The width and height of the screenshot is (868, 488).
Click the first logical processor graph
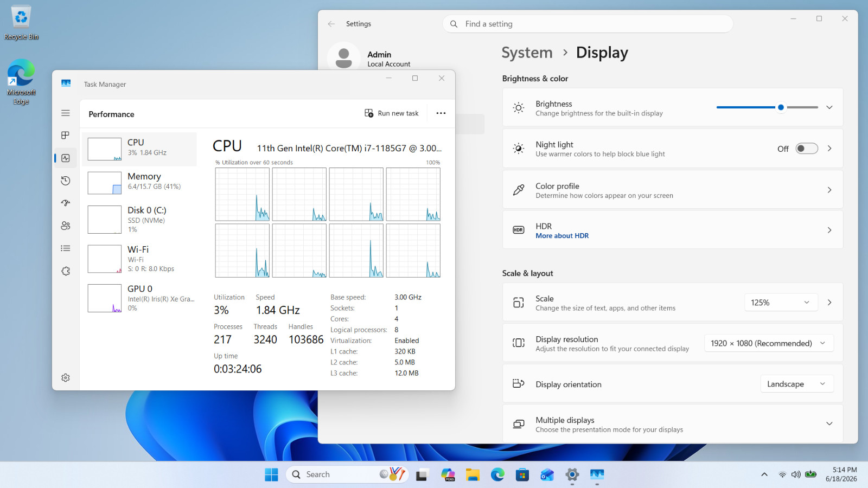[x=242, y=194]
